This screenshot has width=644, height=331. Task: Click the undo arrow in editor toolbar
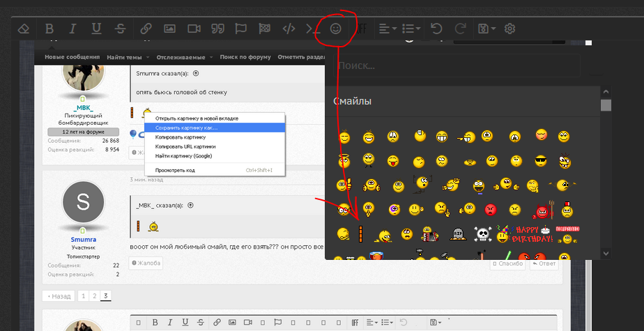[436, 29]
